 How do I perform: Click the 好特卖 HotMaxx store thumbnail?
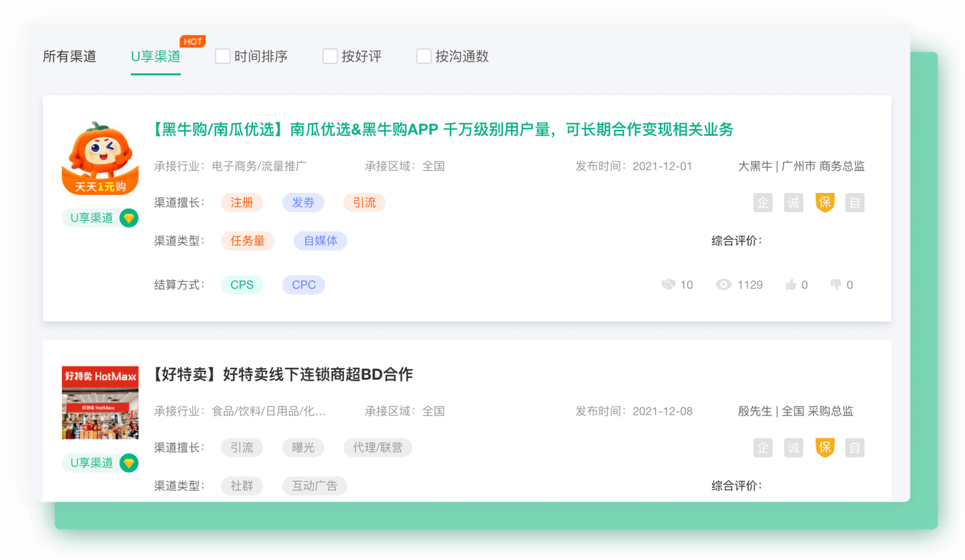click(x=100, y=403)
